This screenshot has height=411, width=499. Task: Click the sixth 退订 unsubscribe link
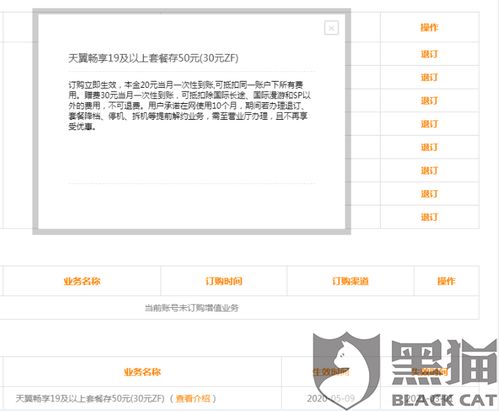(x=429, y=171)
